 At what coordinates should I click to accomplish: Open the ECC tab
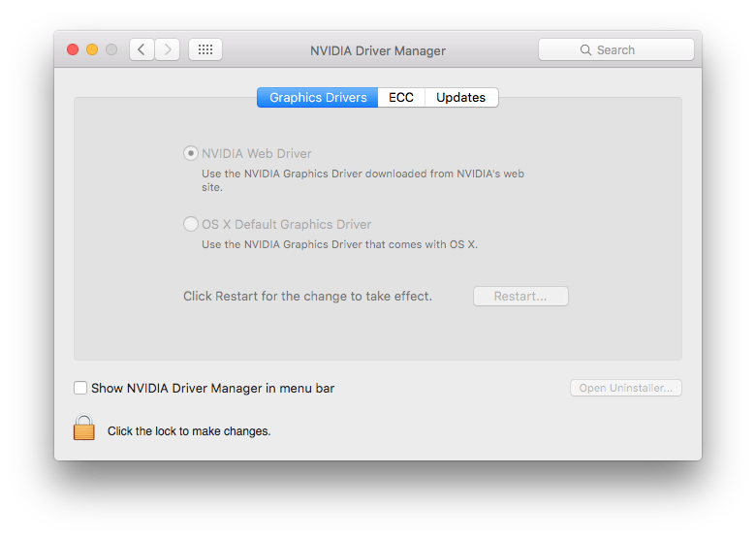point(401,97)
